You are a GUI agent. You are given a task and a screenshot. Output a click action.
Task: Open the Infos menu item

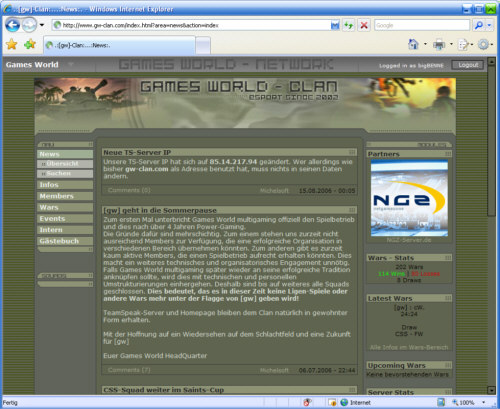(x=65, y=185)
